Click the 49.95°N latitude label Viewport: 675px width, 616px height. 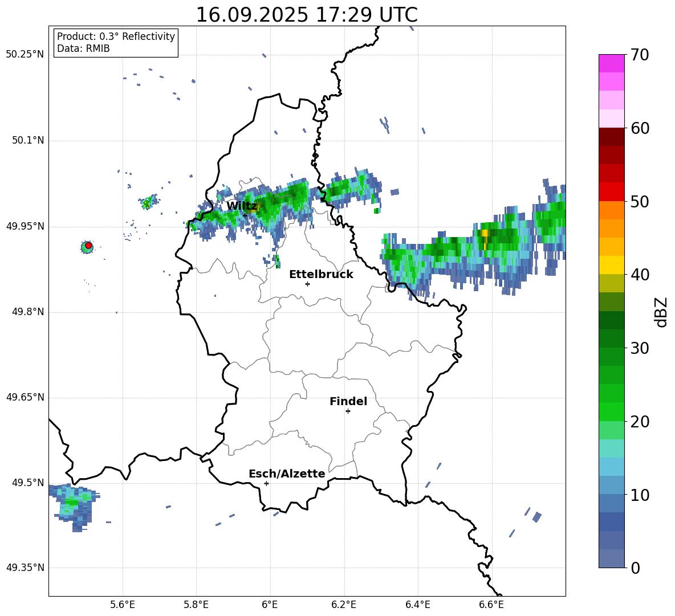(25, 226)
